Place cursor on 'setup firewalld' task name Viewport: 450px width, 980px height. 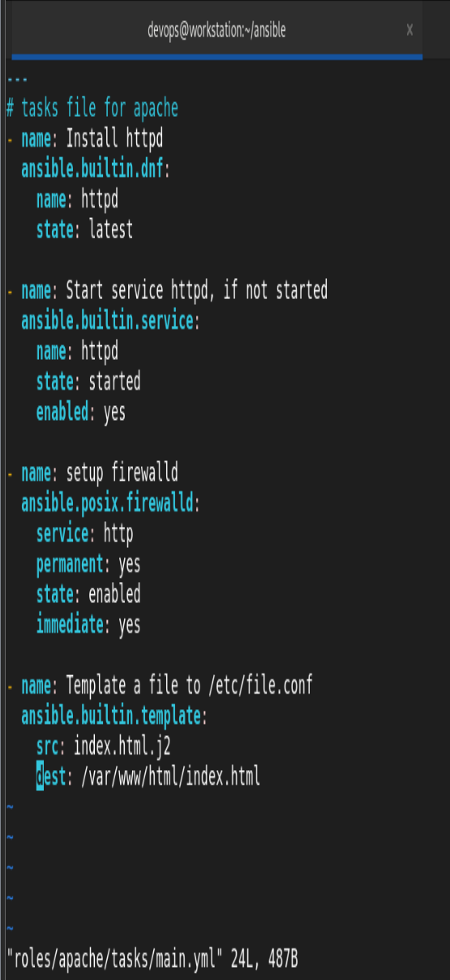122,473
